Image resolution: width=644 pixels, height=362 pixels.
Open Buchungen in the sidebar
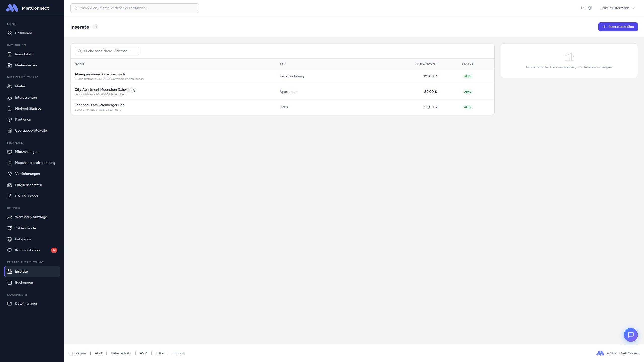tap(24, 283)
